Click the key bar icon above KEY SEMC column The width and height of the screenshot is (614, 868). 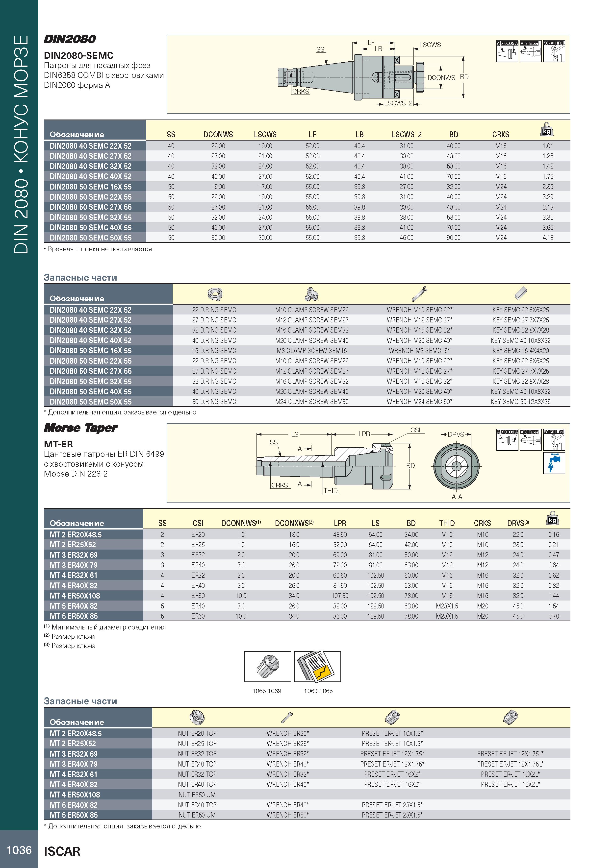(521, 293)
